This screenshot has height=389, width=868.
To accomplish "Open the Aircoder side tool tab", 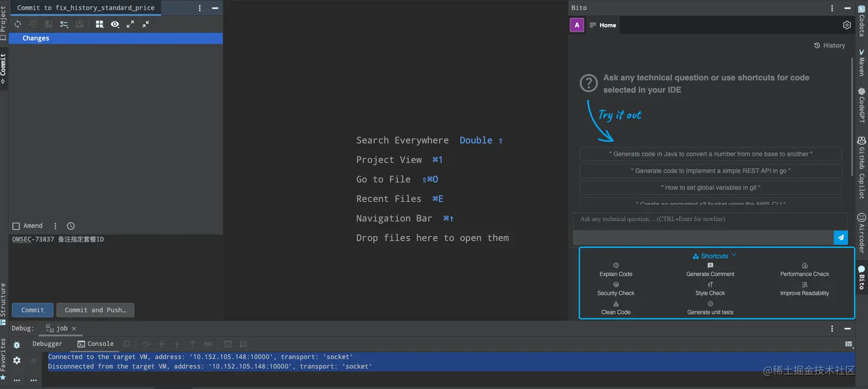I will (x=862, y=232).
